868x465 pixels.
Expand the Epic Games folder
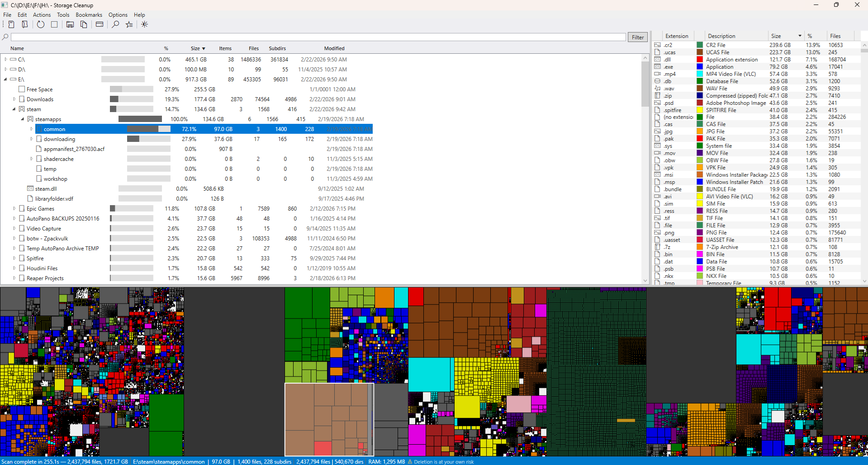pyautogui.click(x=14, y=208)
